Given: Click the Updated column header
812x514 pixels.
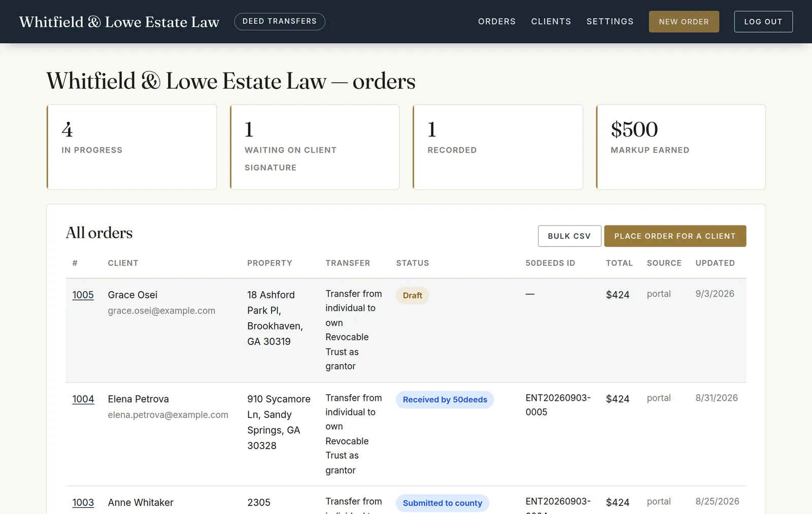Looking at the screenshot, I should pyautogui.click(x=715, y=263).
